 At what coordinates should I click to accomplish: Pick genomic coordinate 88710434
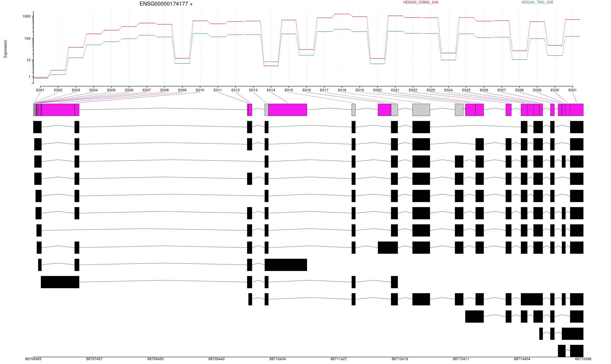[277, 359]
